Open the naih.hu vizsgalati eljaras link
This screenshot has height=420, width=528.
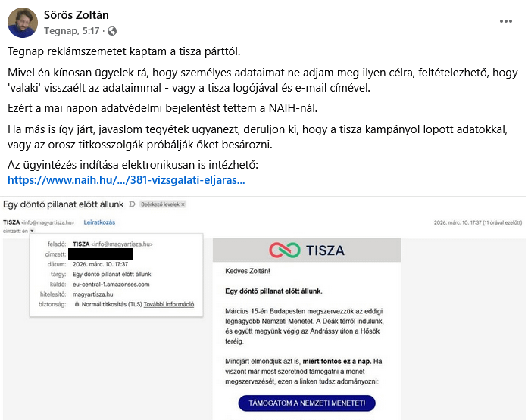126,181
